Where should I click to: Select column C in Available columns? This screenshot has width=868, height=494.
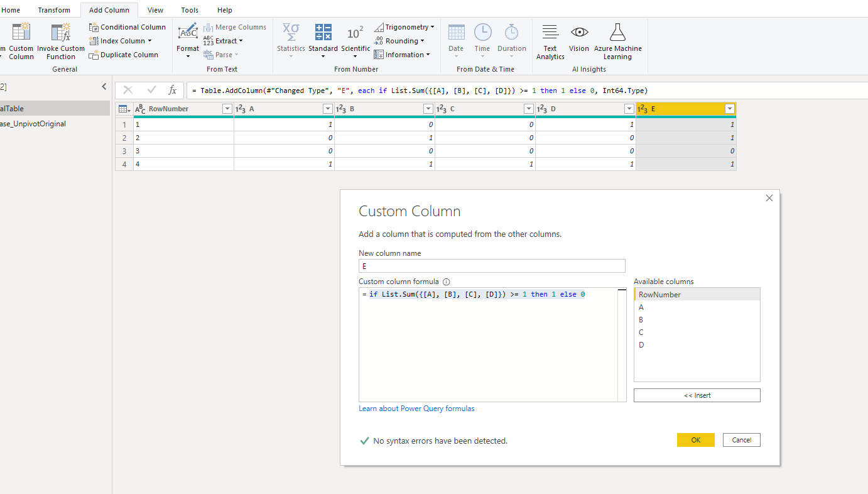pos(697,332)
